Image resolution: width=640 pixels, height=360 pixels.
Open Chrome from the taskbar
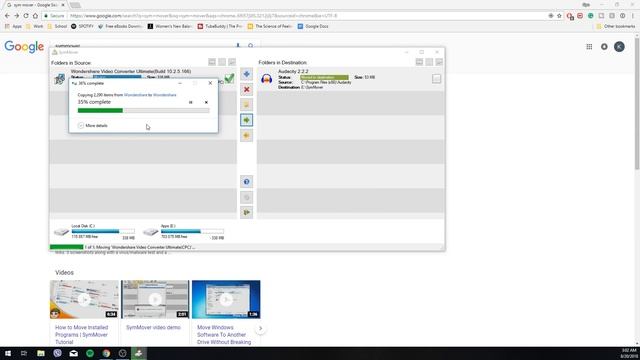106,353
